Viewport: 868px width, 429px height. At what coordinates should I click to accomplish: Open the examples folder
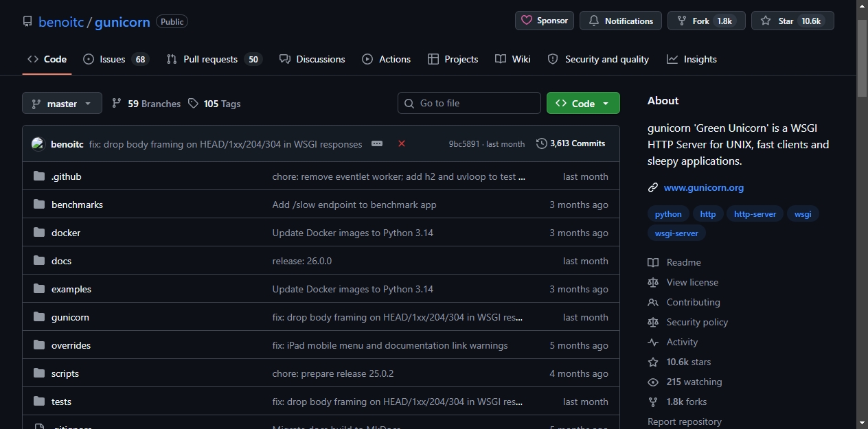[x=71, y=289]
